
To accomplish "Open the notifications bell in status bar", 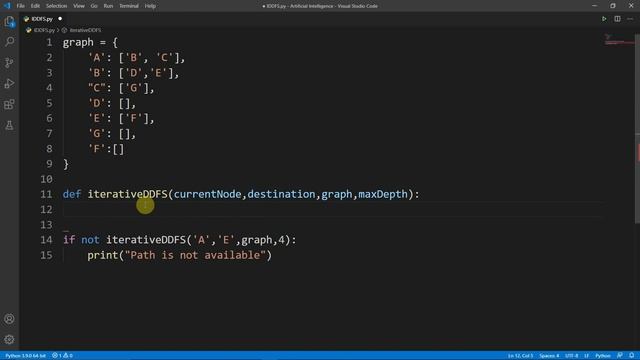I will [x=631, y=356].
